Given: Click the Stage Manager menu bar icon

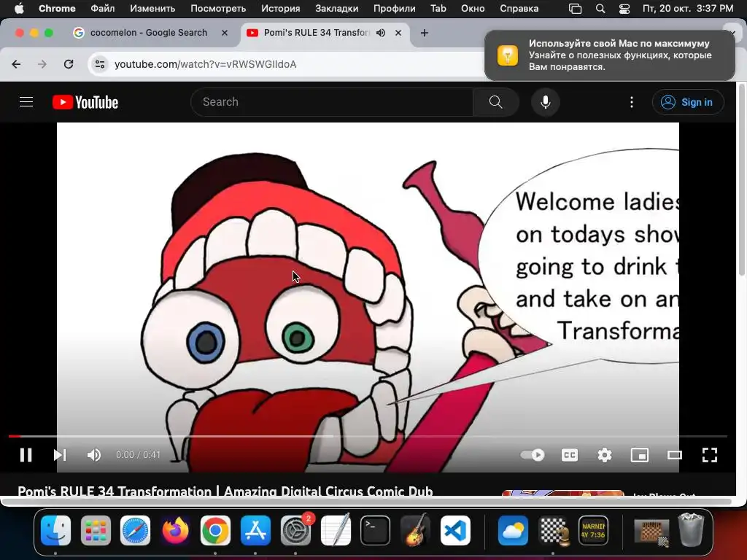Looking at the screenshot, I should pos(576,9).
